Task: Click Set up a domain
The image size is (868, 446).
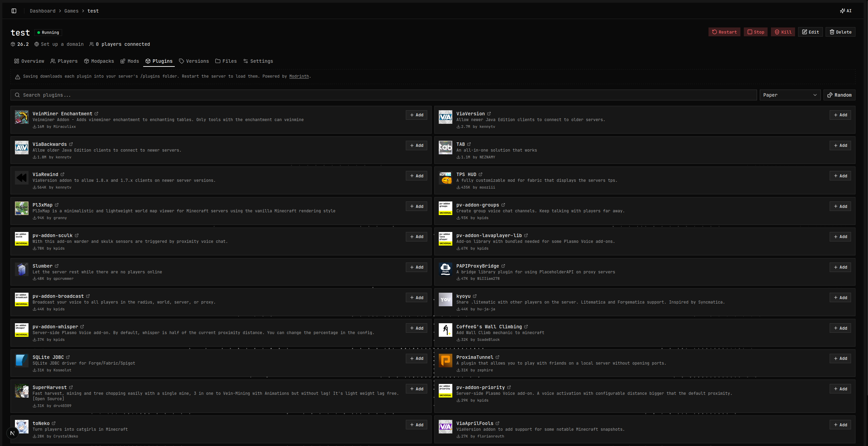Action: click(59, 44)
